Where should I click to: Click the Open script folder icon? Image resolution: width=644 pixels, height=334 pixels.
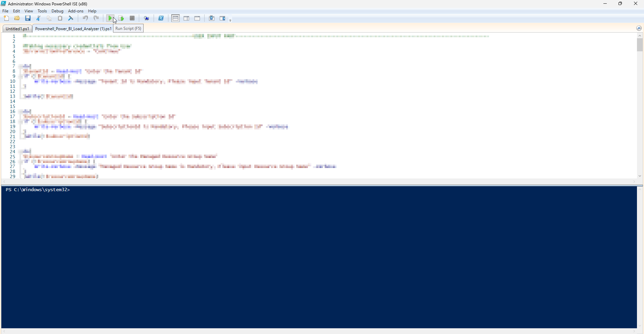[x=17, y=18]
